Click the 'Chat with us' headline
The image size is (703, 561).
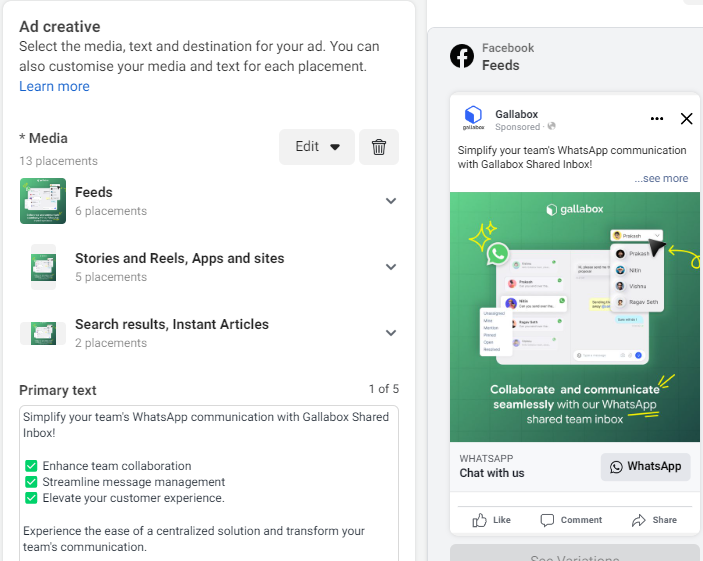coord(492,473)
